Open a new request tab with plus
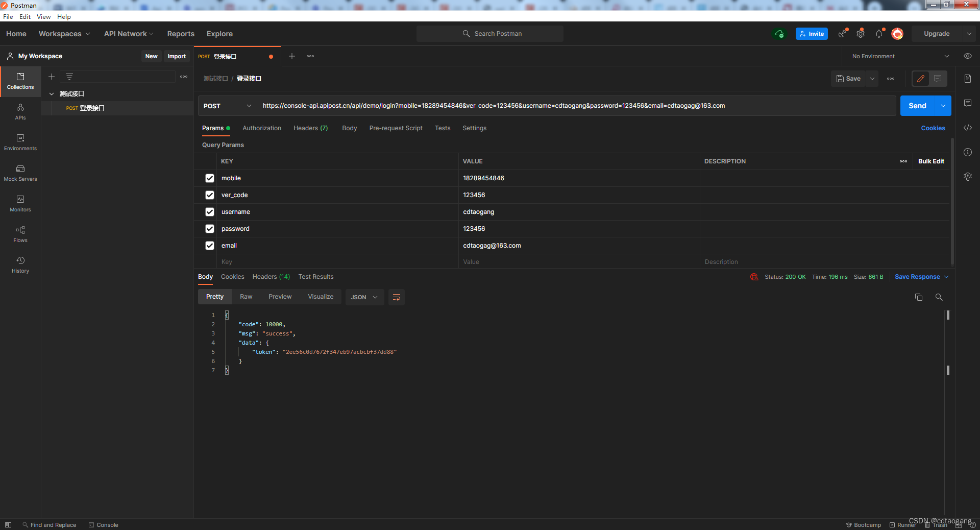The width and height of the screenshot is (980, 530). pyautogui.click(x=292, y=56)
